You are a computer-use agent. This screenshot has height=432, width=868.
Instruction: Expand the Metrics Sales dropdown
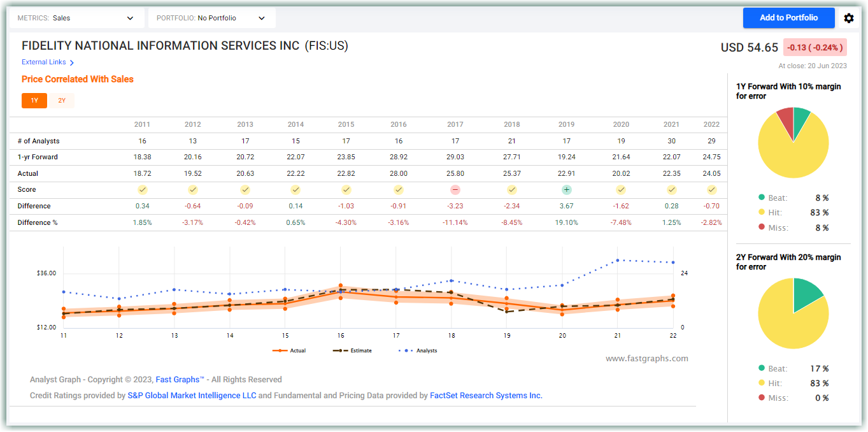(x=76, y=18)
